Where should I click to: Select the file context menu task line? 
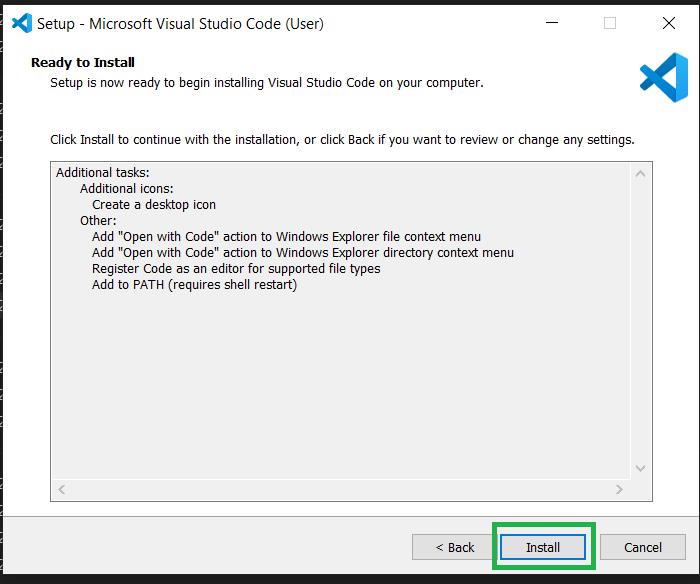pyautogui.click(x=286, y=237)
